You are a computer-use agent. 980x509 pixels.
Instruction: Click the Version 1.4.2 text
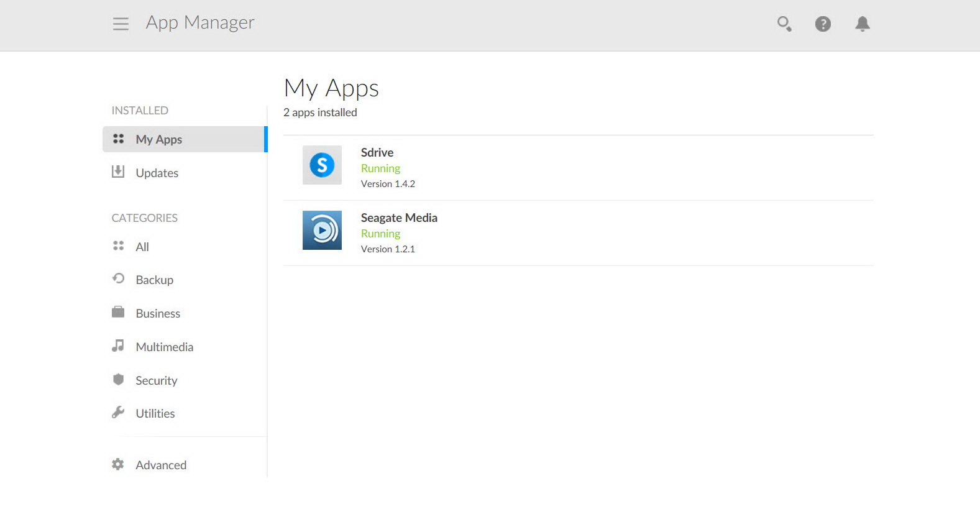pyautogui.click(x=388, y=184)
